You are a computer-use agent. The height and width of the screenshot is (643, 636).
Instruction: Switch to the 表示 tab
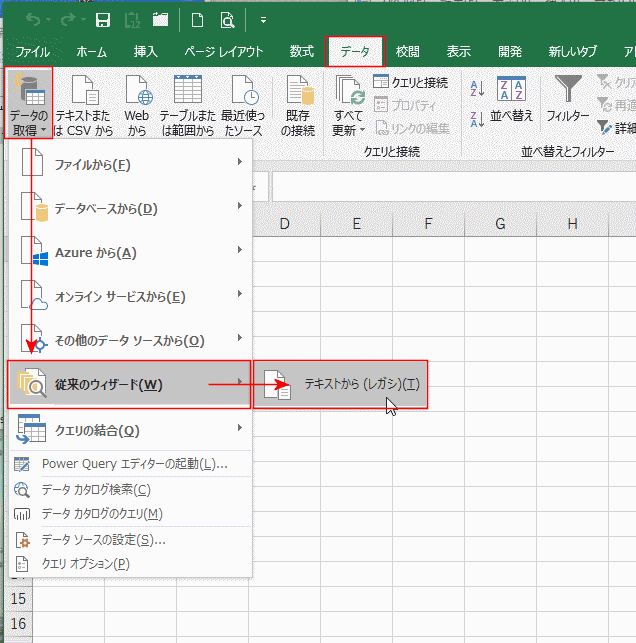click(458, 52)
